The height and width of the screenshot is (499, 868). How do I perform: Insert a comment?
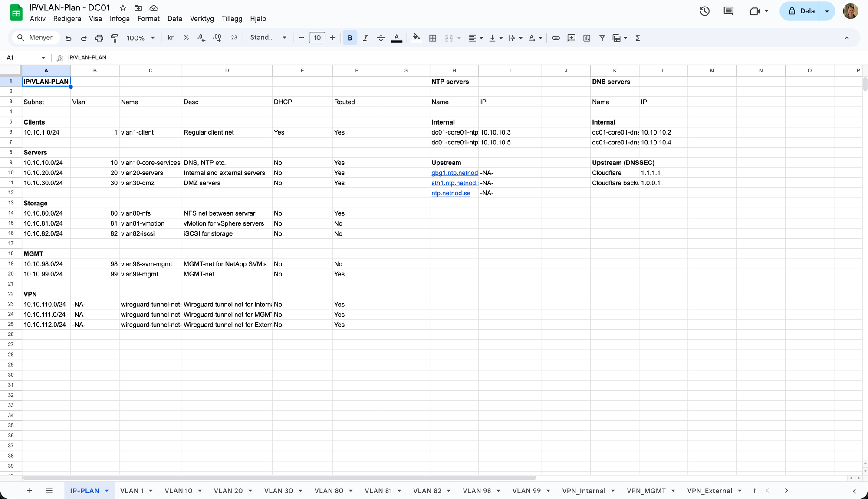point(571,38)
